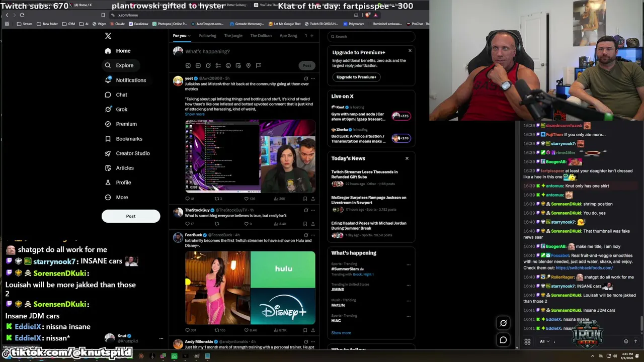Open the floating messages chat button
Image resolution: width=644 pixels, height=362 pixels.
click(x=503, y=340)
